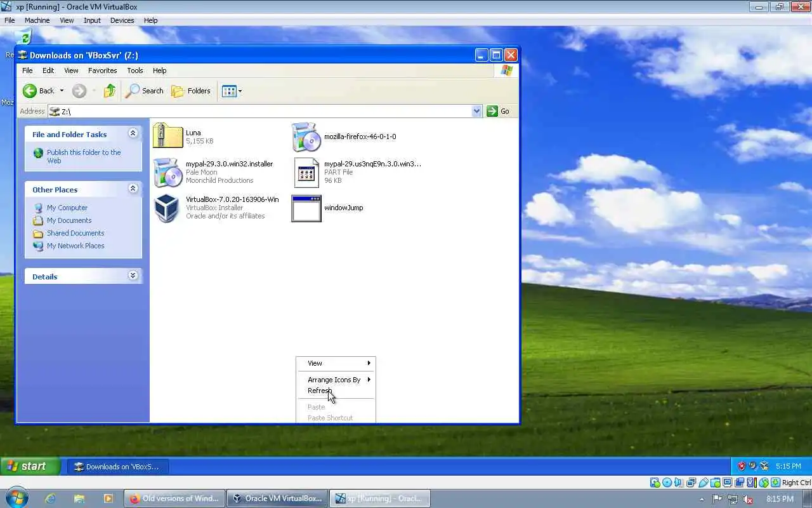Open the My Network Places link
This screenshot has width=812, height=508.
(x=75, y=246)
